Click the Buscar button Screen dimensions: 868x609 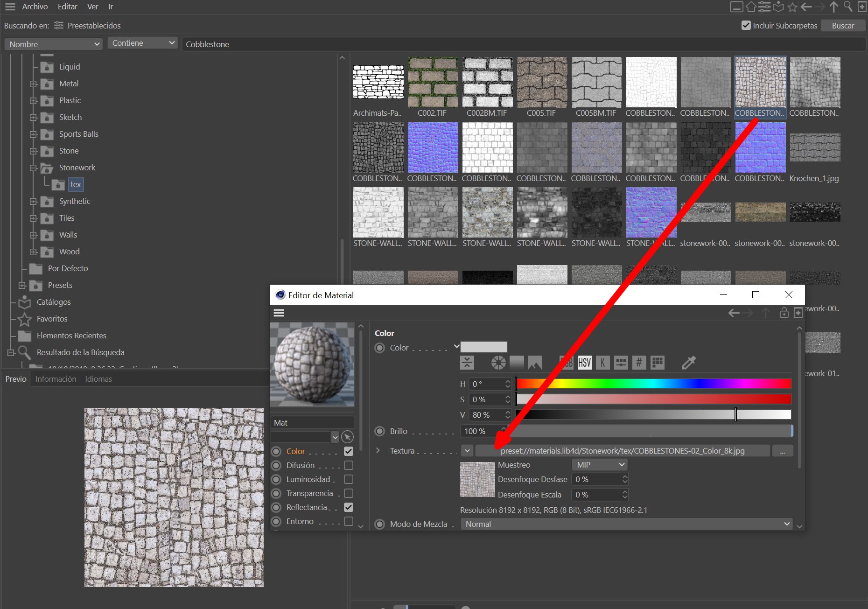(842, 26)
